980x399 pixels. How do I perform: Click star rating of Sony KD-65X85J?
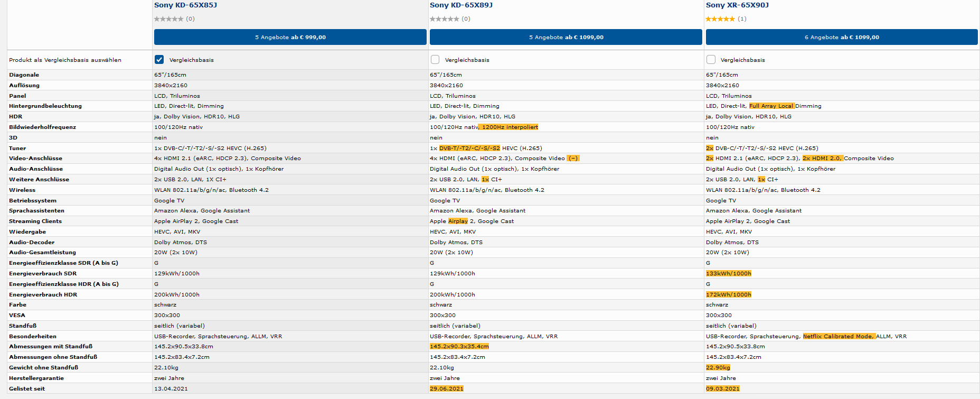coord(169,19)
